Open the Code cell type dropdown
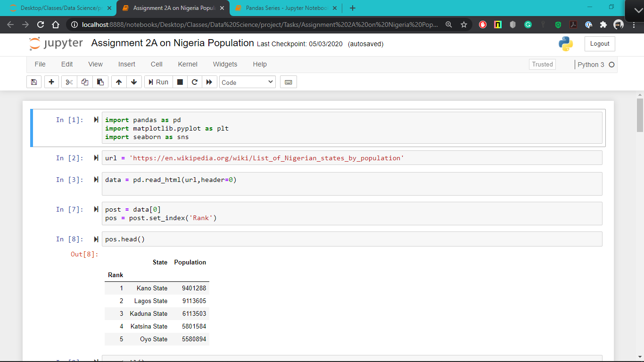The image size is (644, 362). coord(247,82)
